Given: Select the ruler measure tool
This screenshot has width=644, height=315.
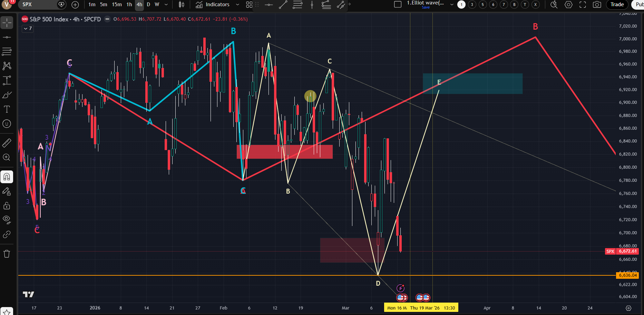Looking at the screenshot, I should click(7, 142).
